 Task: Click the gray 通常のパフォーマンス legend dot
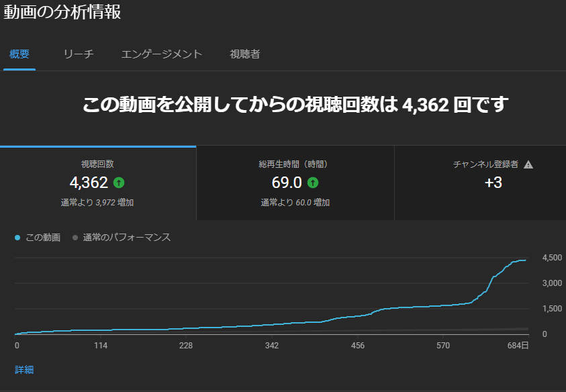pyautogui.click(x=75, y=238)
